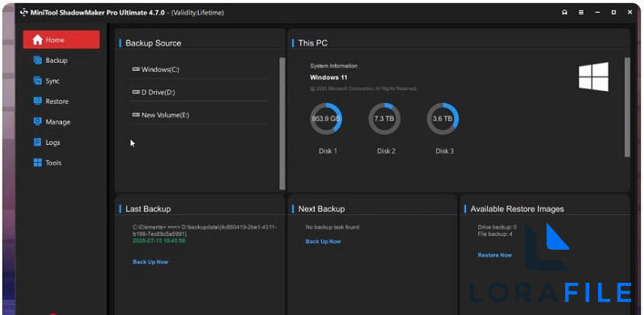Click the Windows 11 system name text
This screenshot has width=644, height=315.
pos(328,77)
